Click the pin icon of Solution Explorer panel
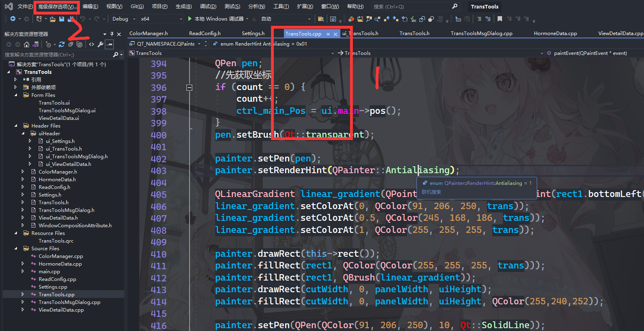This screenshot has width=644, height=331. pyautogui.click(x=112, y=34)
